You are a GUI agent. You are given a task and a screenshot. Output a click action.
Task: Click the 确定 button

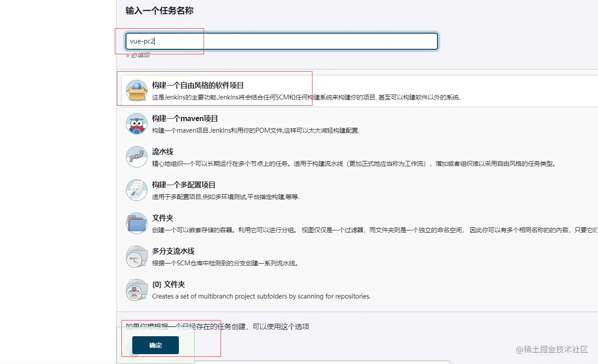156,345
